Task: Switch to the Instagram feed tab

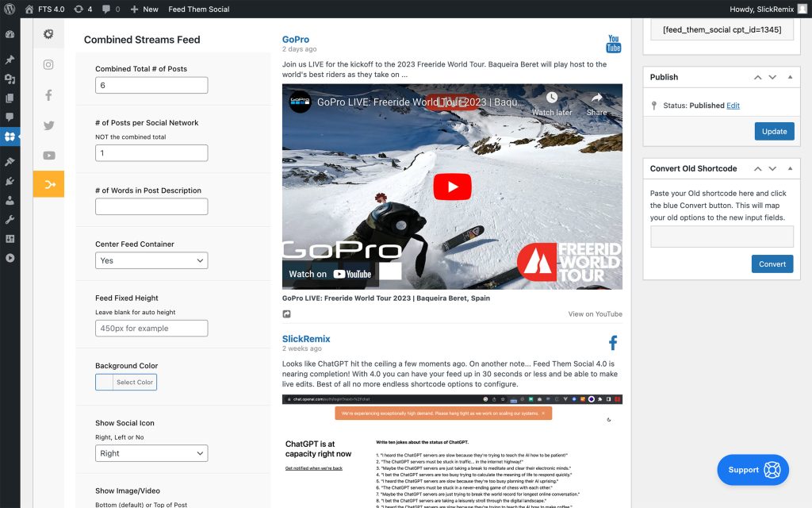Action: [x=48, y=65]
